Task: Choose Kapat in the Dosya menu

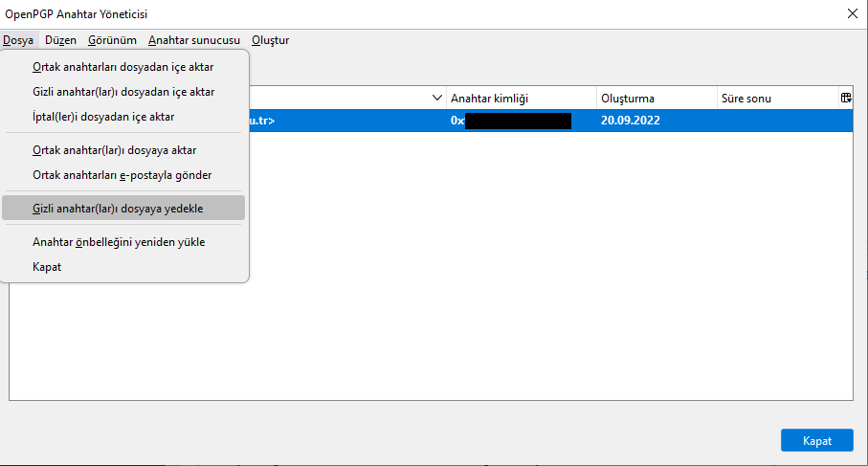Action: click(123, 267)
